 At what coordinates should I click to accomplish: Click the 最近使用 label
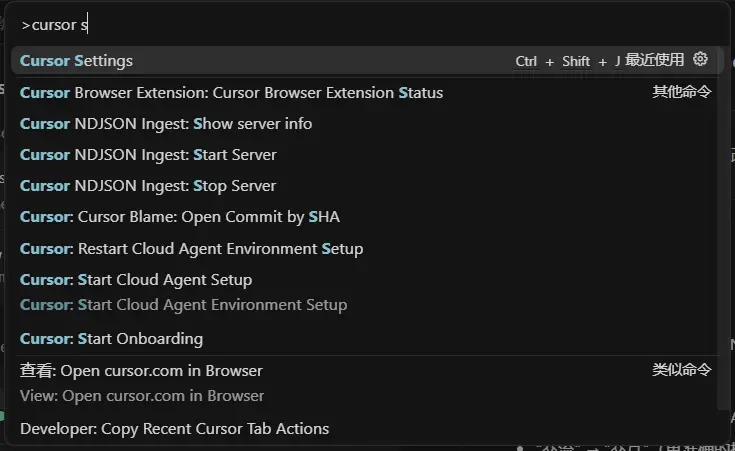(654, 60)
